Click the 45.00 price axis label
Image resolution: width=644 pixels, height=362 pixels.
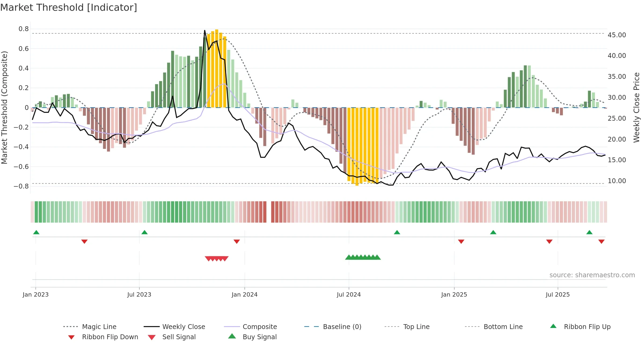617,35
